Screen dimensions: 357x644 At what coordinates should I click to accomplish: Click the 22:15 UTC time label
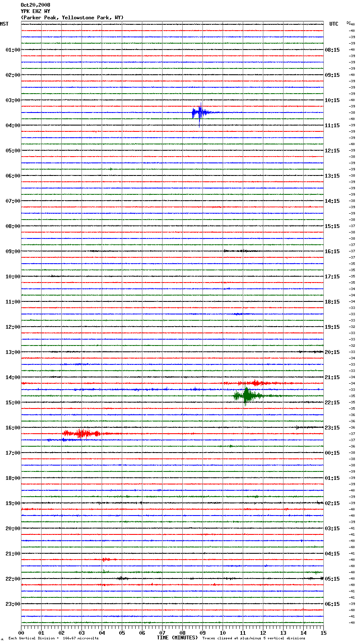point(332,403)
